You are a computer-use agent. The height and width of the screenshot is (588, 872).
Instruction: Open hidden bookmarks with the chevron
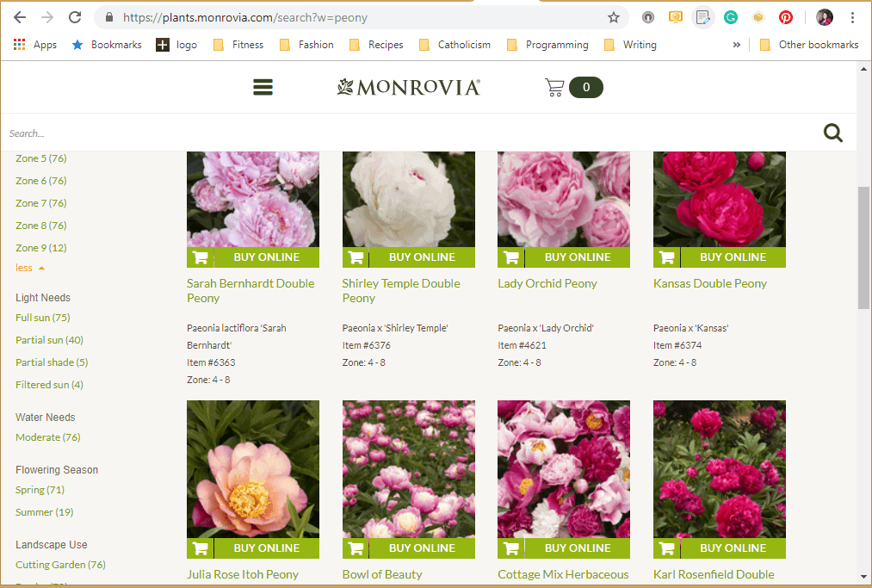click(x=736, y=44)
